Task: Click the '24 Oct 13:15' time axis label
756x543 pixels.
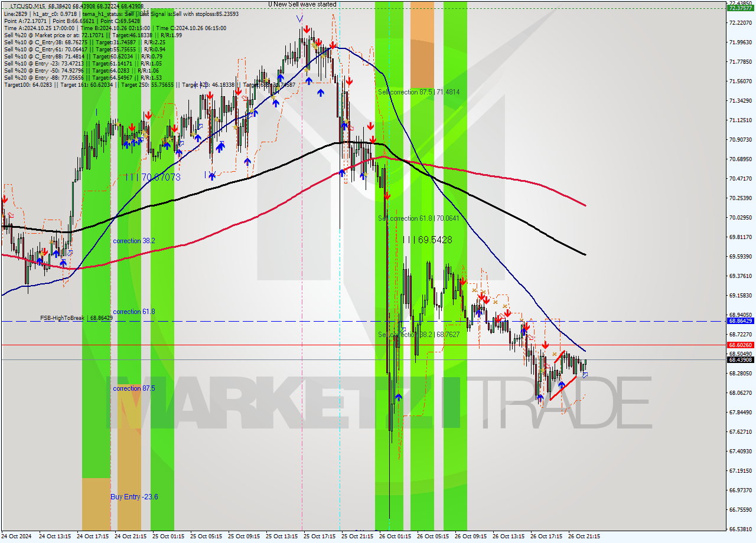Action: pos(55,537)
